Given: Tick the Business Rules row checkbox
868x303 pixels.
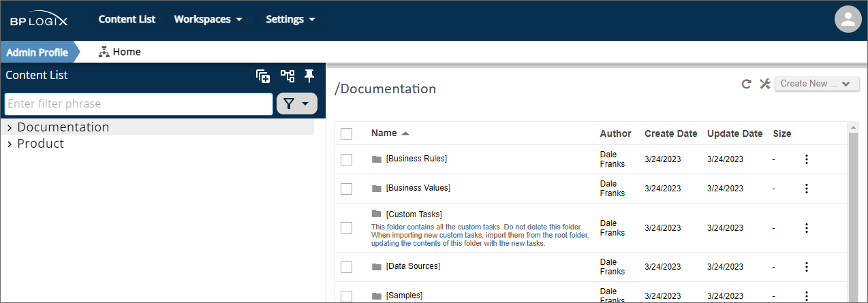Looking at the screenshot, I should [346, 159].
